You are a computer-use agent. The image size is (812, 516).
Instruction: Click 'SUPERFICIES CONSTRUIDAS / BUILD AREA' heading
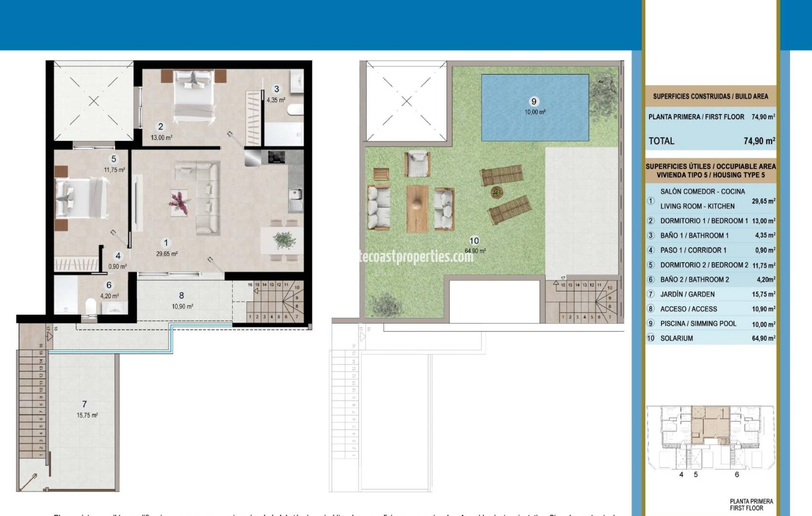click(x=710, y=97)
